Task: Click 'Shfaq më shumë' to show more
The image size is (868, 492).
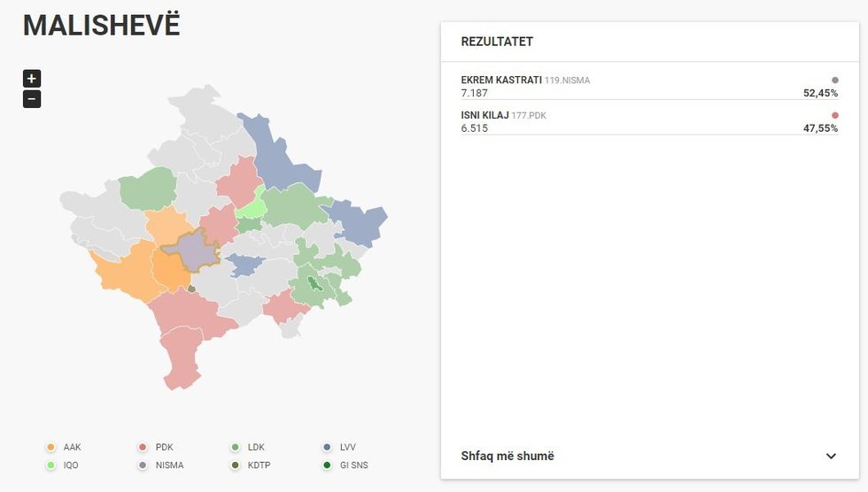Action: pos(508,457)
